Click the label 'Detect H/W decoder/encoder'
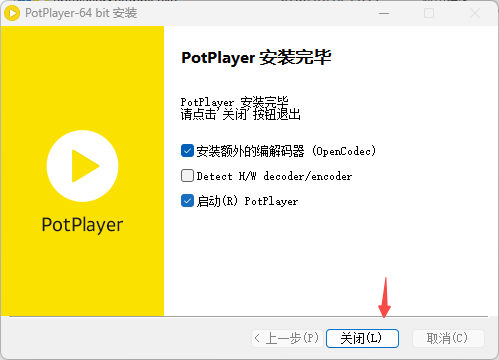This screenshot has width=499, height=360. [274, 176]
